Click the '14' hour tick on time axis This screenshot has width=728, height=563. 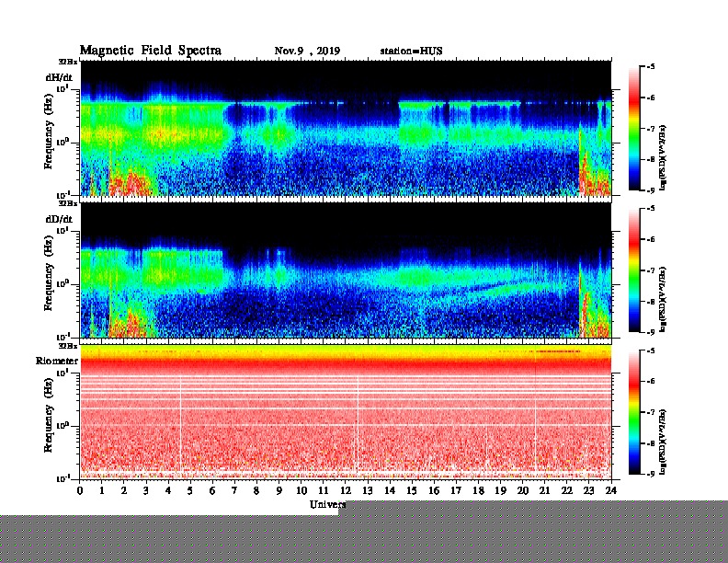click(390, 490)
